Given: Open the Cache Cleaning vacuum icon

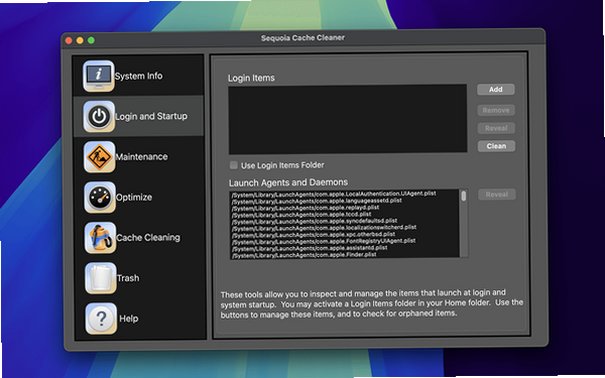Looking at the screenshot, I should coord(100,238).
